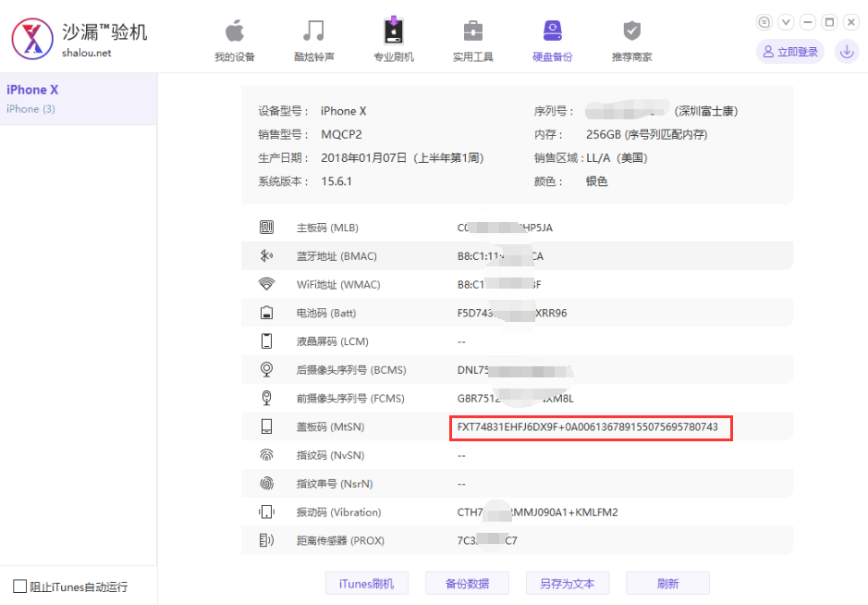The height and width of the screenshot is (605, 868).
Task: Click the 盖板码 (MtSN) cover icon
Action: pos(267,426)
